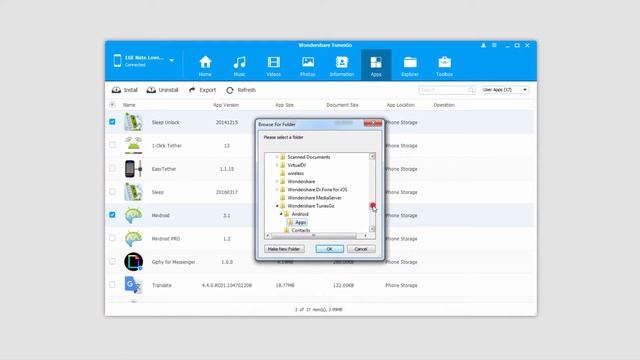Select Wondershare Dr.Fone for iOS folder
This screenshot has height=360, width=640.
(317, 189)
